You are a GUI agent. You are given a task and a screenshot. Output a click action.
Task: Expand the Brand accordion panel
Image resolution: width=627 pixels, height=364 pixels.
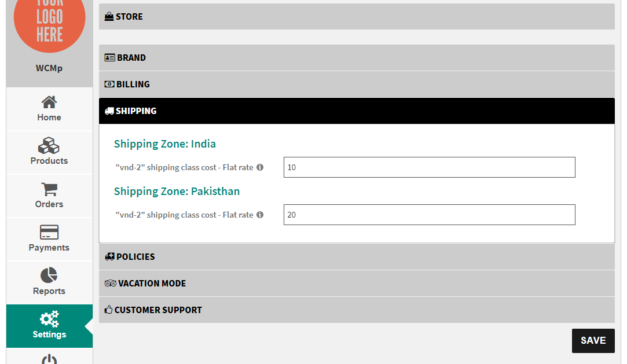[356, 58]
